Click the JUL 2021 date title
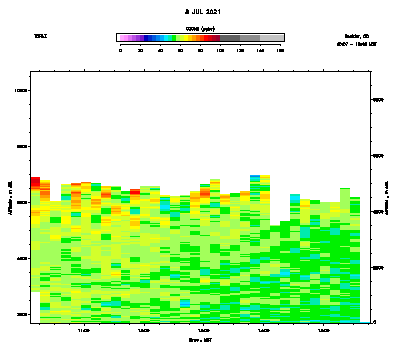Viewport: 400px width, 360px height. (203, 12)
